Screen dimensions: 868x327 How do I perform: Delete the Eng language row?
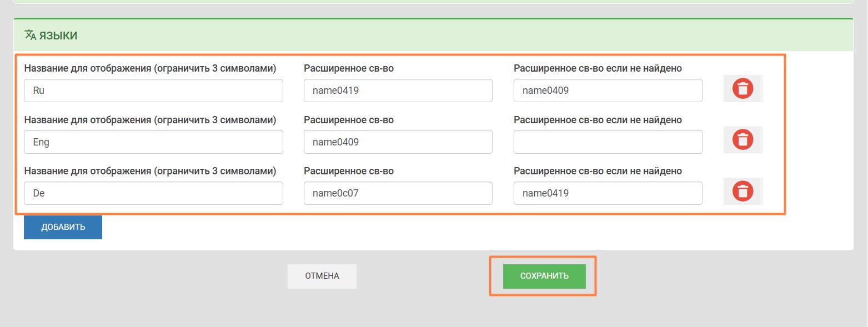coord(742,140)
